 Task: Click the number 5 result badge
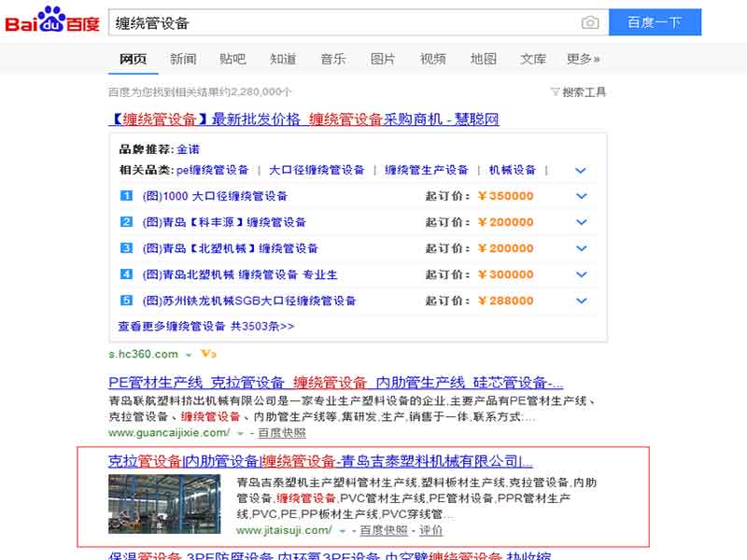coord(127,301)
